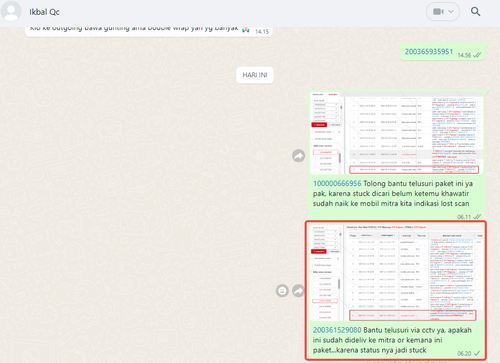The image size is (500, 363).
Task: Click the HARI INI date badge
Action: [255, 75]
